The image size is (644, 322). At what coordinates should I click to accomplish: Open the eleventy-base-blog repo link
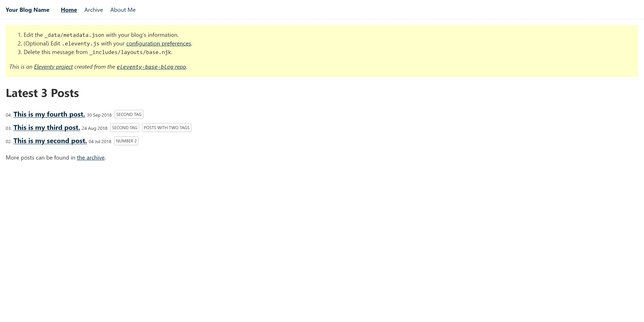[151, 67]
